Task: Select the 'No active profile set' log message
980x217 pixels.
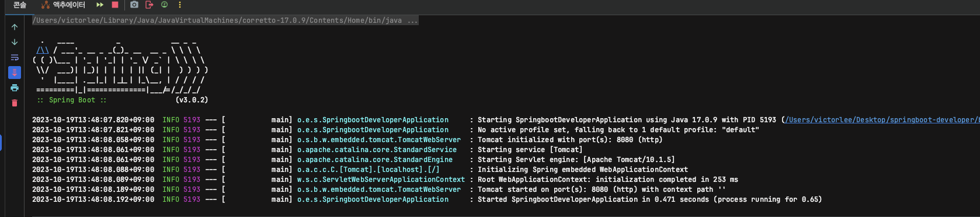Action: point(618,130)
